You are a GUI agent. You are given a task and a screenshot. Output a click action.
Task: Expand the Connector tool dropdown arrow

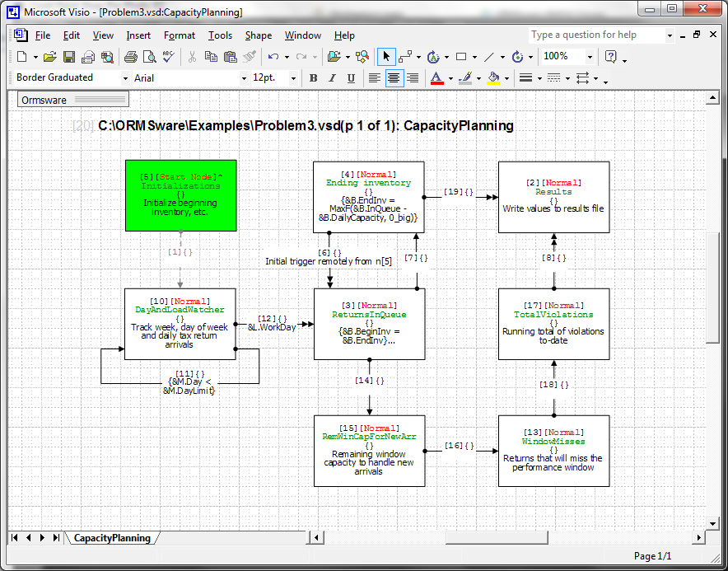click(x=418, y=57)
